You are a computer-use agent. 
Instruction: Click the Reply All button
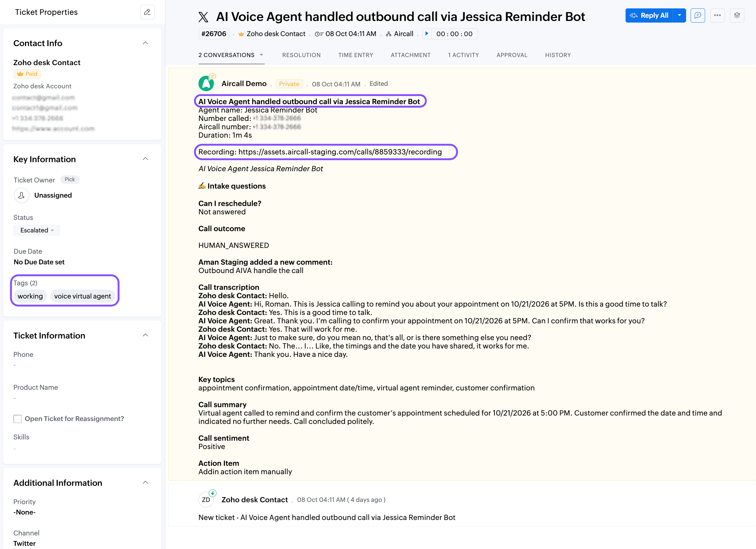click(649, 15)
